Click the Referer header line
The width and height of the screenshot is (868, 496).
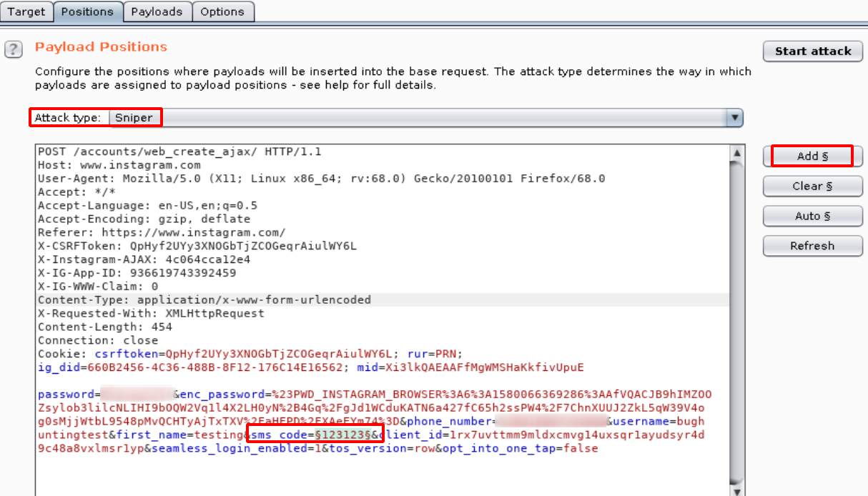(x=162, y=233)
